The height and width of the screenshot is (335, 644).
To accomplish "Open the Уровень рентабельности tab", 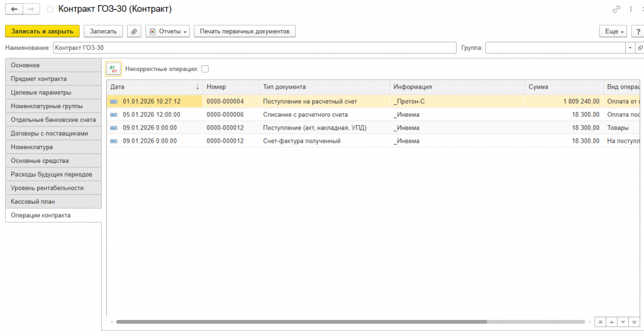I will click(53, 188).
